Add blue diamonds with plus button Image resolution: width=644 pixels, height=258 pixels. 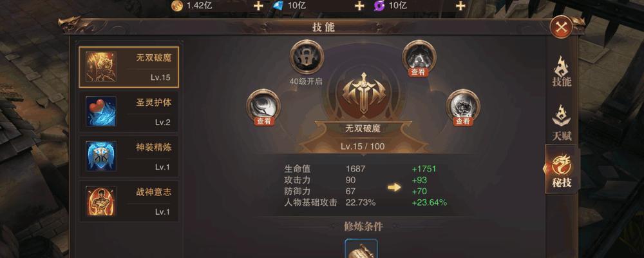359,6
